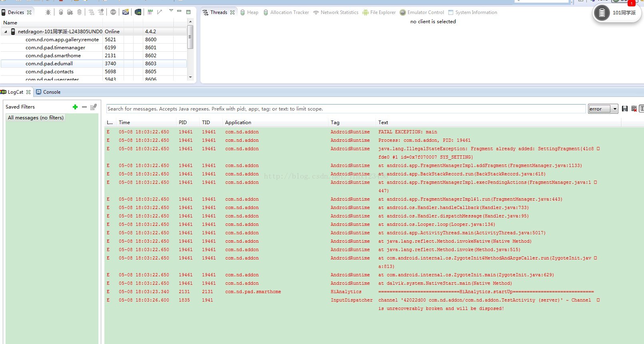Add a new LogCat saved filter
Screen dimensions: 644x344
75,107
